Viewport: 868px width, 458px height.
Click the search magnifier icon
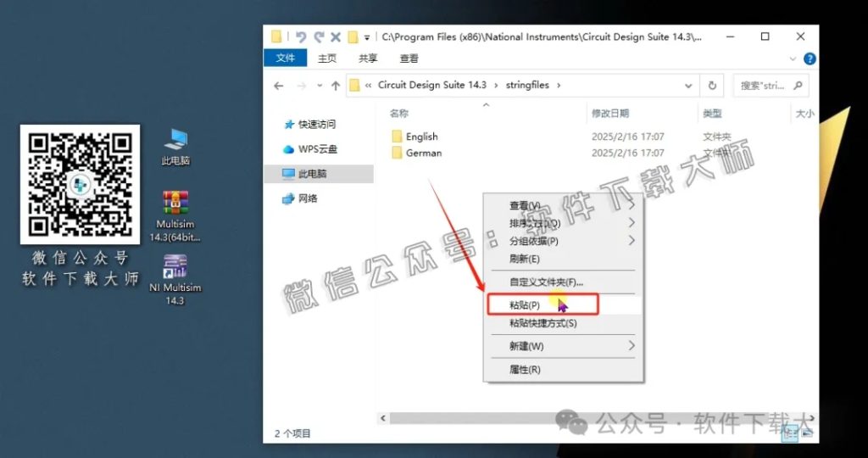click(x=798, y=86)
